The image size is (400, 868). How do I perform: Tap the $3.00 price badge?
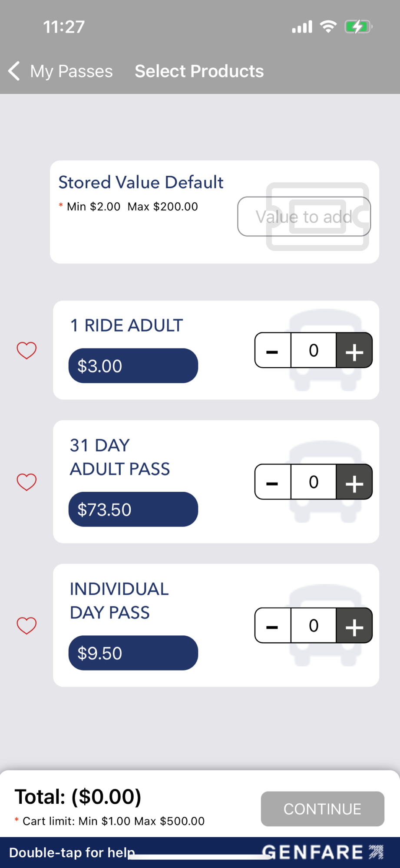point(133,366)
